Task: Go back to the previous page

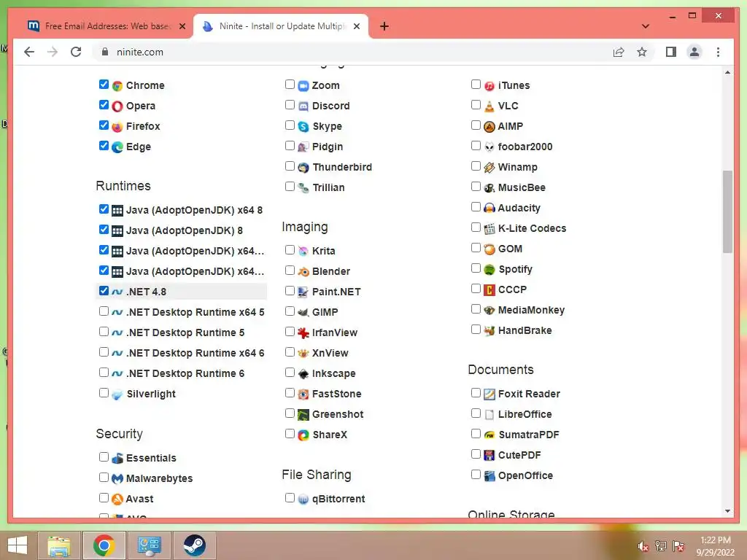Action: tap(29, 52)
